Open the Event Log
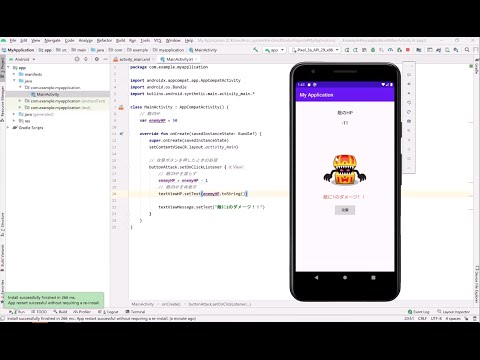Image resolution: width=480 pixels, height=360 pixels. pyautogui.click(x=419, y=312)
